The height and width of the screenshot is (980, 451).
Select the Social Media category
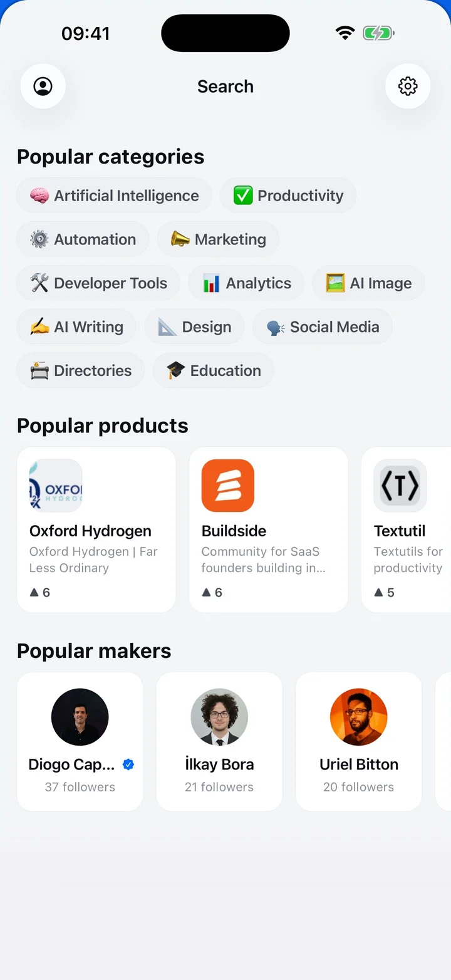coord(323,327)
